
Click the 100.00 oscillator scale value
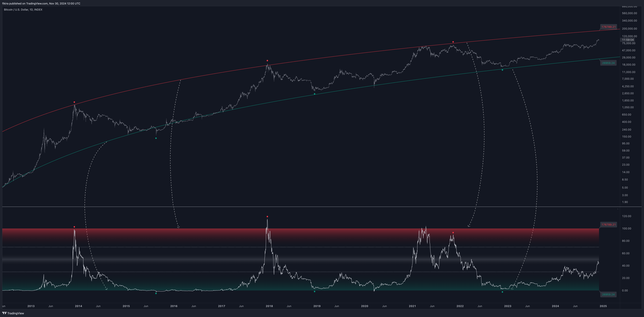[626, 229]
